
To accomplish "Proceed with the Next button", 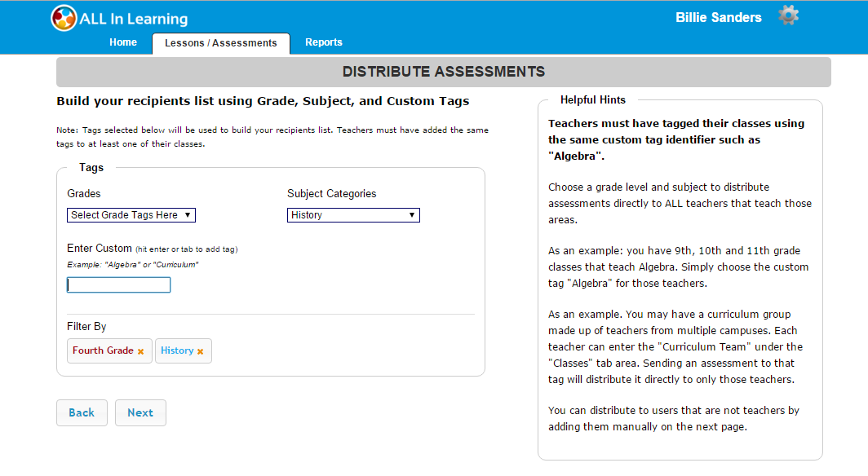I will [140, 412].
